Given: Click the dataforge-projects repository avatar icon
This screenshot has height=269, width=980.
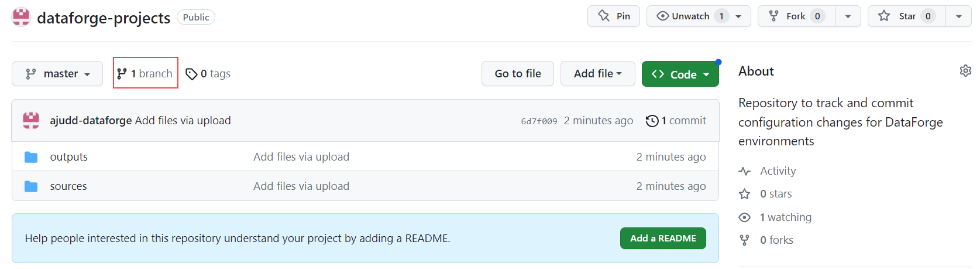Looking at the screenshot, I should coord(21,17).
